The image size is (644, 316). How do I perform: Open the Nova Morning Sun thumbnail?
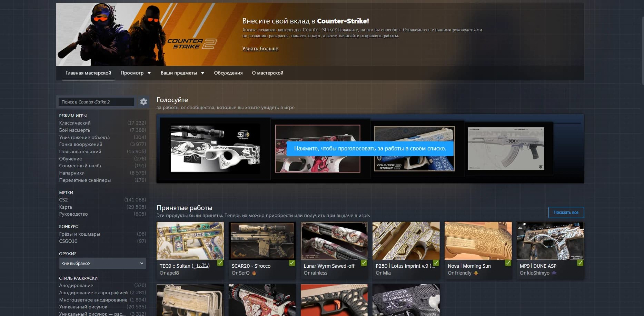(x=478, y=241)
